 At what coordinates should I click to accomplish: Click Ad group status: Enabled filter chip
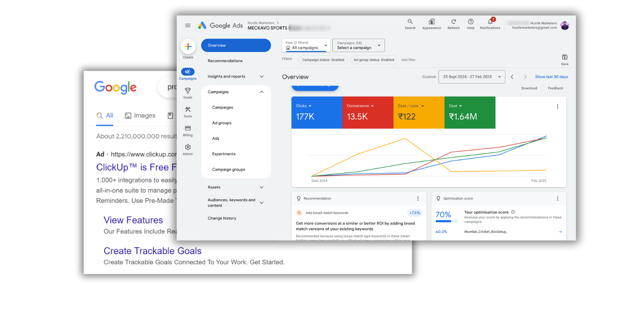point(374,60)
